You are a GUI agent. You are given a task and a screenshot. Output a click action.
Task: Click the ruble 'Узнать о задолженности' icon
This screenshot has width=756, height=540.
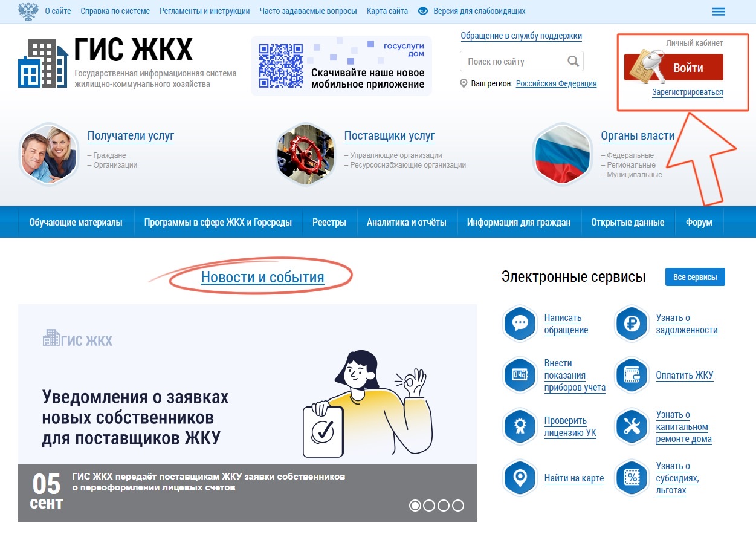coord(632,324)
